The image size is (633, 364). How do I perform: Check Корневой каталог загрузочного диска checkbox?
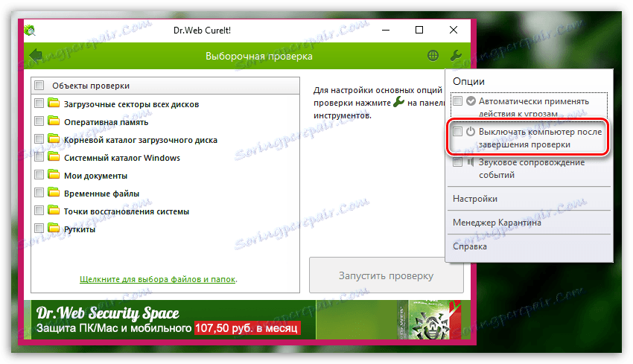click(39, 138)
